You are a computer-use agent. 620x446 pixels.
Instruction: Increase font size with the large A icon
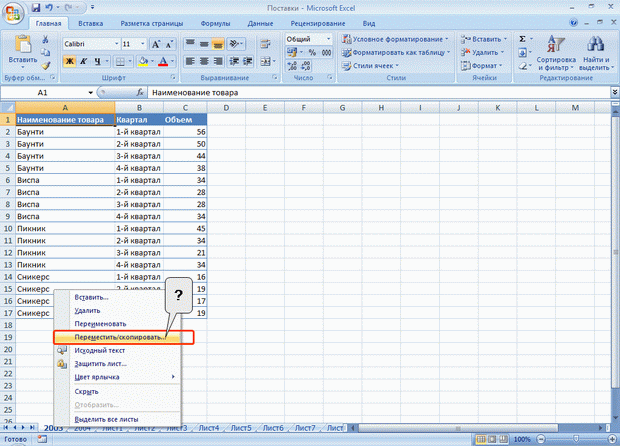(x=156, y=44)
